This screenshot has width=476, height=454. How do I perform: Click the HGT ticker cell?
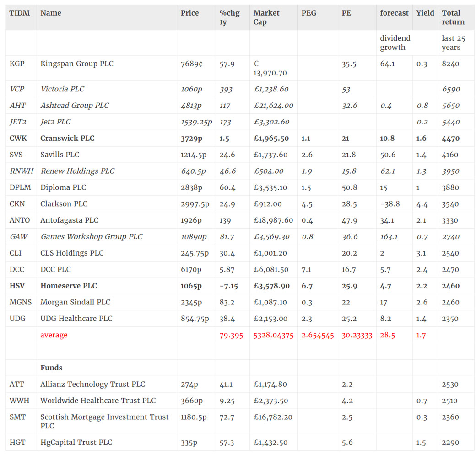click(x=17, y=443)
